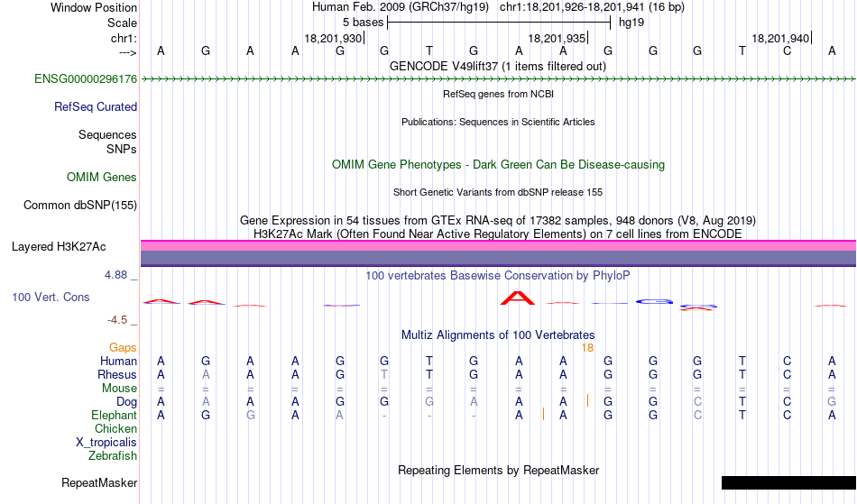Click the 5 bases scale bar label
Image resolution: width=857 pixels, height=504 pixels.
pos(363,23)
